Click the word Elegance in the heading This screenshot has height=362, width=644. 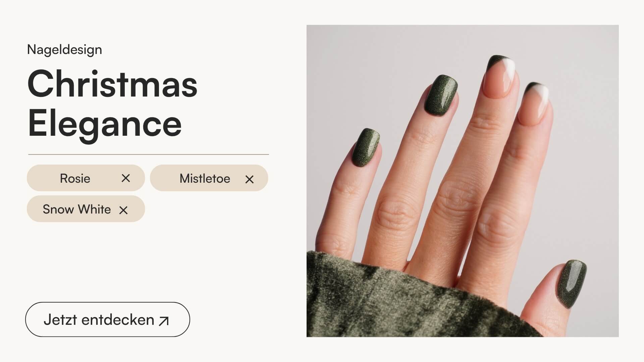pyautogui.click(x=105, y=124)
